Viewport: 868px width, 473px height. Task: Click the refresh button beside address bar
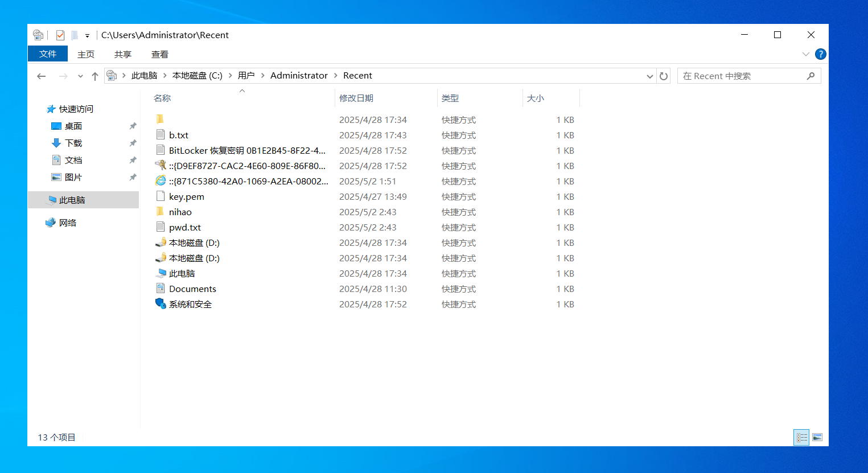point(664,76)
